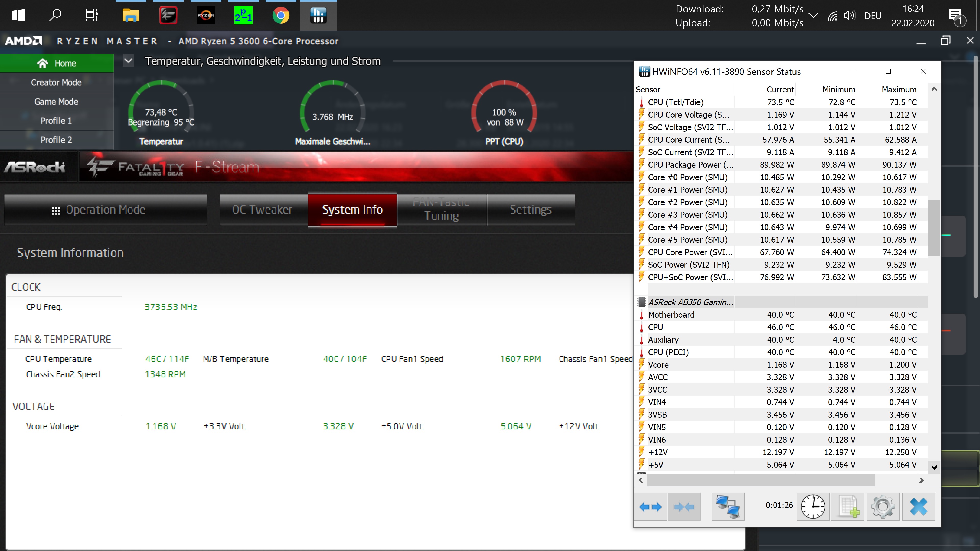Show hidden system tray icons chevron

(x=813, y=16)
